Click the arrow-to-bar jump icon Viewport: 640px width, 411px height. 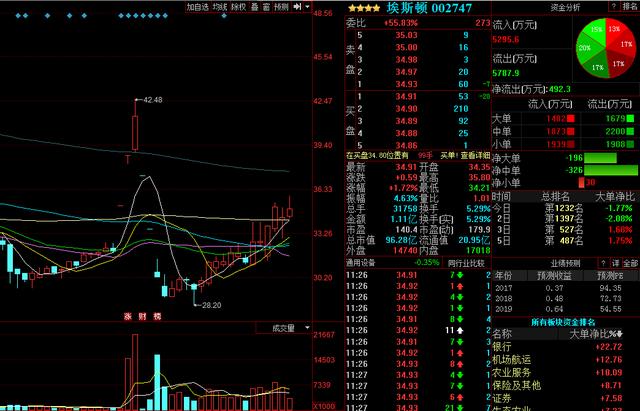[x=297, y=7]
